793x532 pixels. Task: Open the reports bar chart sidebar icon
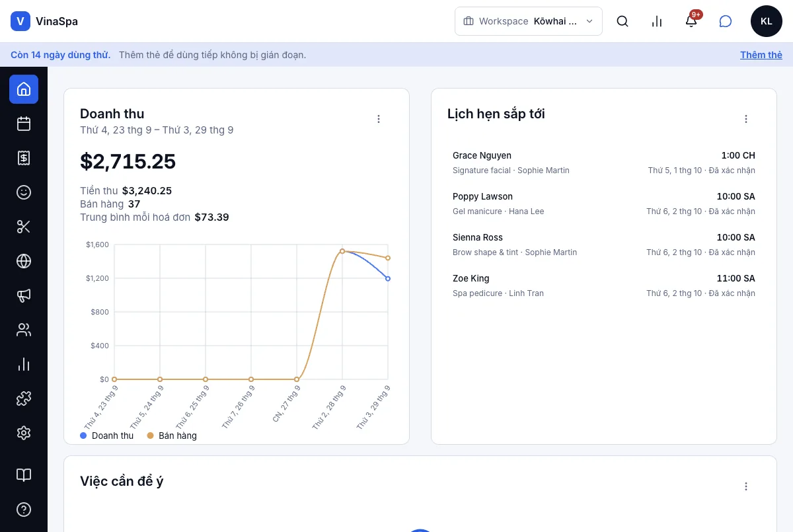(24, 364)
